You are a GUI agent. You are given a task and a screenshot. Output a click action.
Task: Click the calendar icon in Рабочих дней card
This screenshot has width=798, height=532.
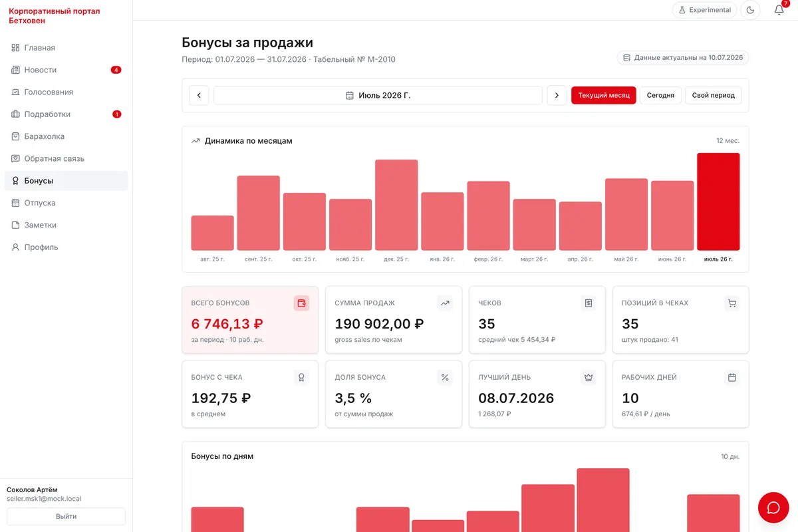tap(732, 378)
